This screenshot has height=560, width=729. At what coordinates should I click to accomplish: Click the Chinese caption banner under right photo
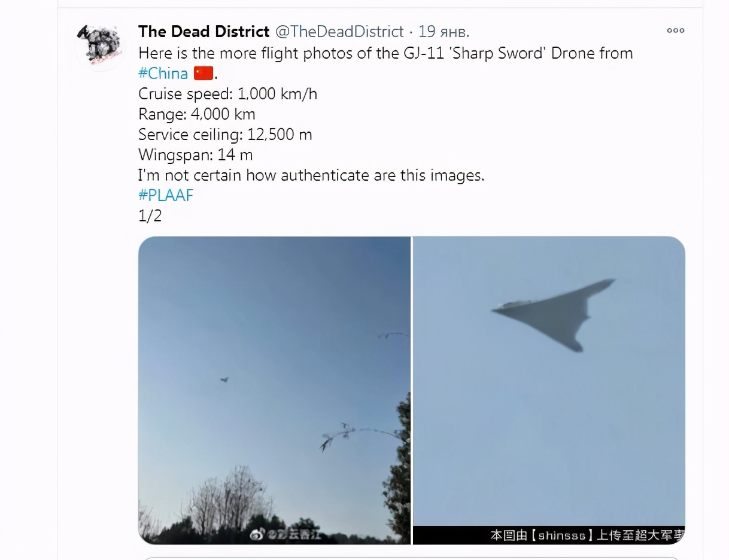pos(585,535)
